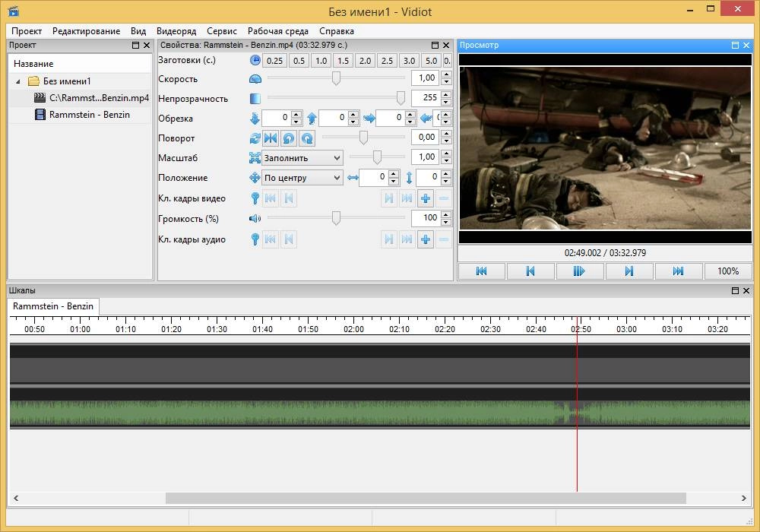This screenshot has height=532, width=760.
Task: Click the Громкость slider handle
Action: [x=336, y=218]
